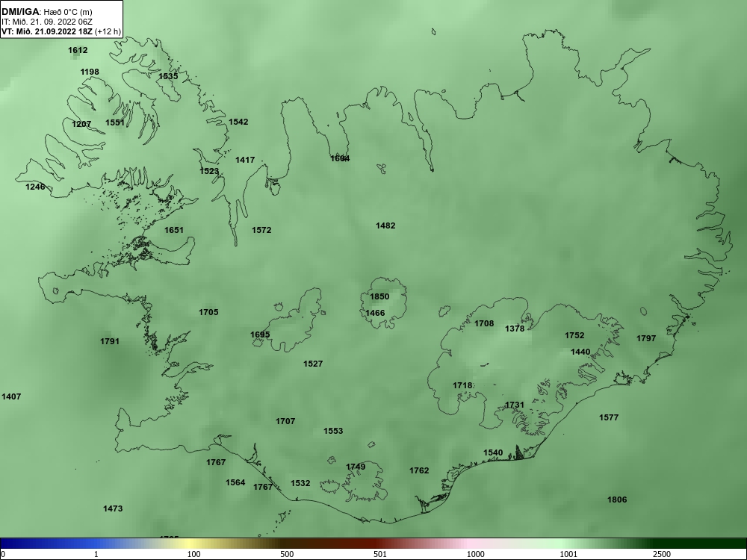Click the 1553 height value
Image resolution: width=747 pixels, height=560 pixels.
click(333, 431)
